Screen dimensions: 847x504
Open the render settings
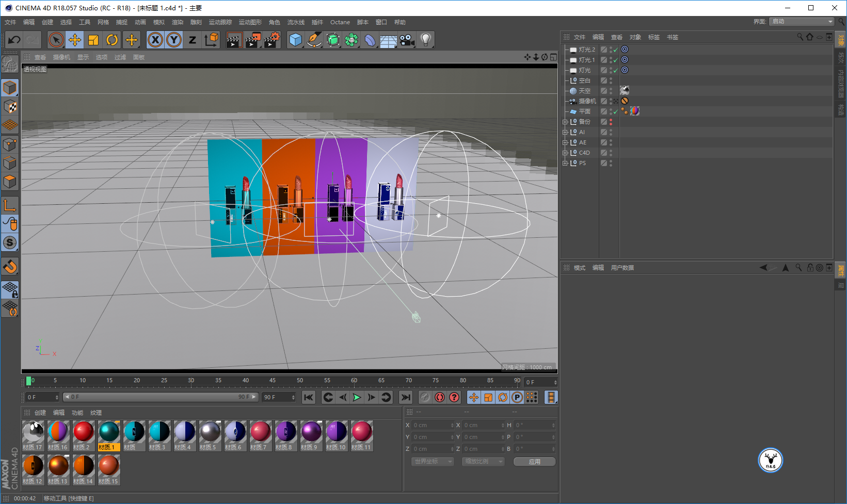(272, 40)
